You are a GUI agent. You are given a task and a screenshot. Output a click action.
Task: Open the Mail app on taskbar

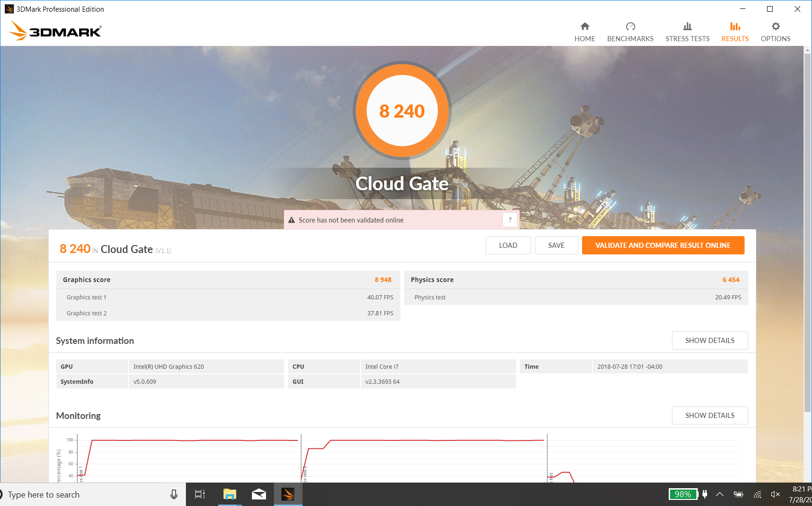click(259, 494)
